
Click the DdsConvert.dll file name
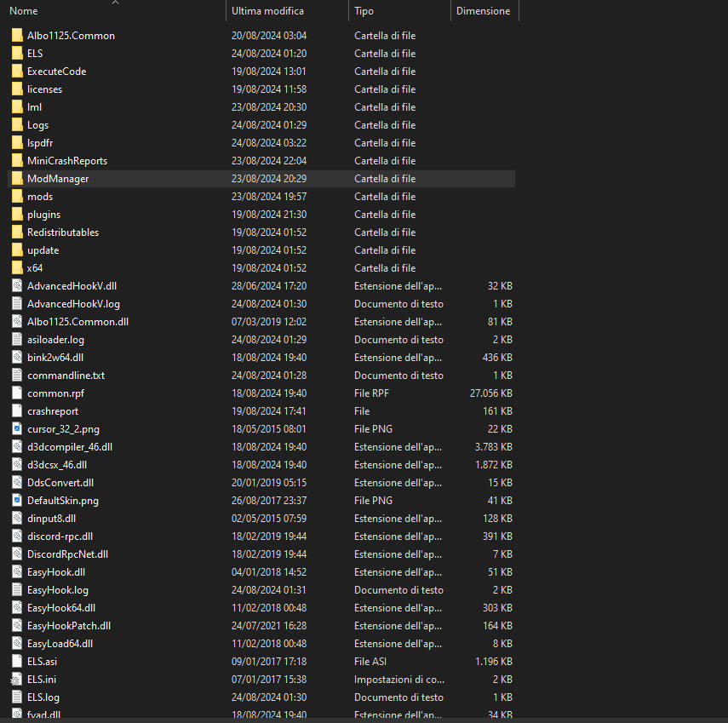(60, 483)
